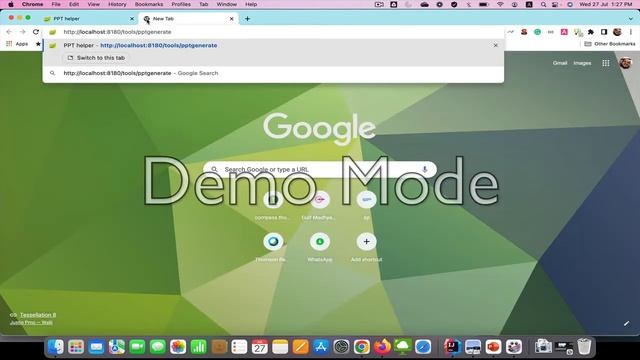Click the Wi-Fi icon in menu bar
The width and height of the screenshot is (640, 360).
click(500, 4)
